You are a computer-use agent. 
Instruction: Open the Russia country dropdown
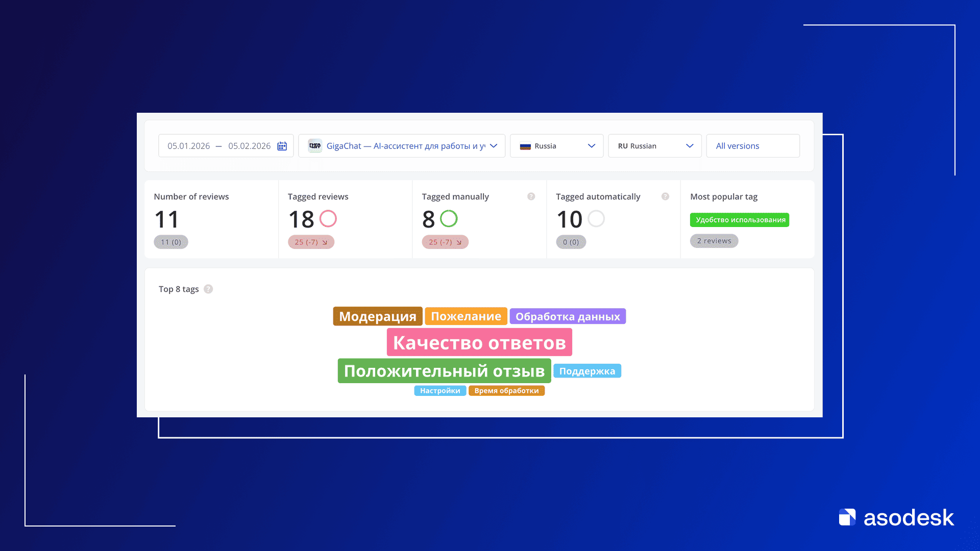pos(591,146)
